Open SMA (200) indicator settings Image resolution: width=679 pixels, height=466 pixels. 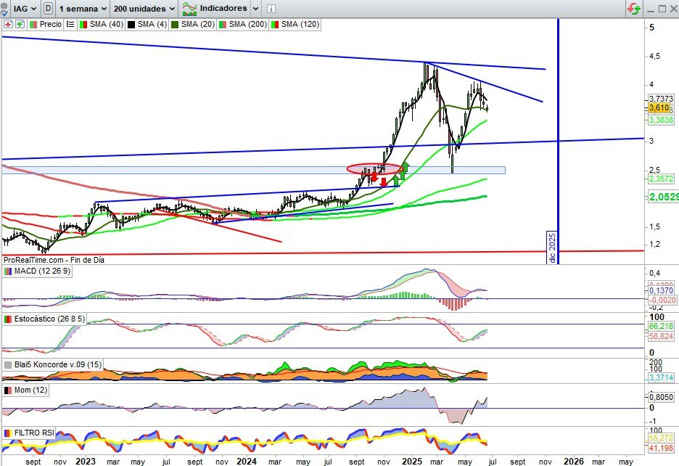247,24
